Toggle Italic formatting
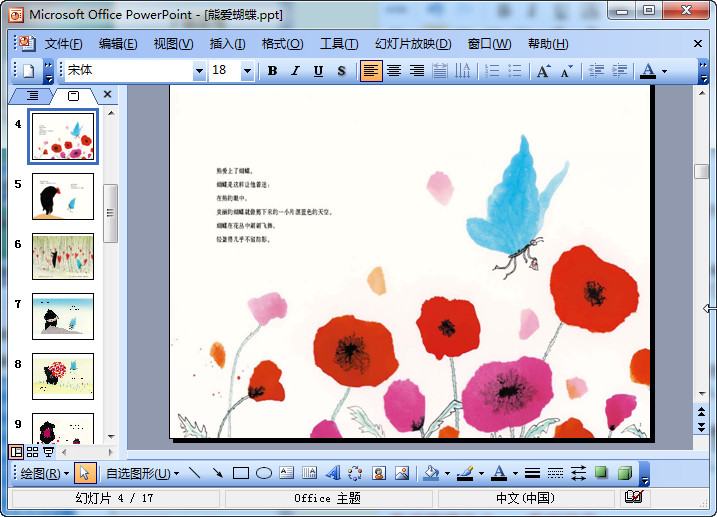Screen dimensions: 717x517 click(x=295, y=71)
